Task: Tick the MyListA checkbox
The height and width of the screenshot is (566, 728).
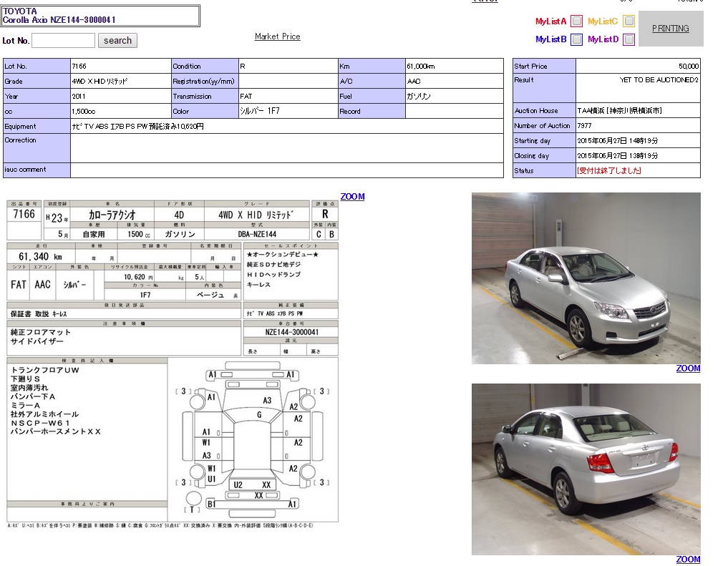Action: tap(576, 21)
